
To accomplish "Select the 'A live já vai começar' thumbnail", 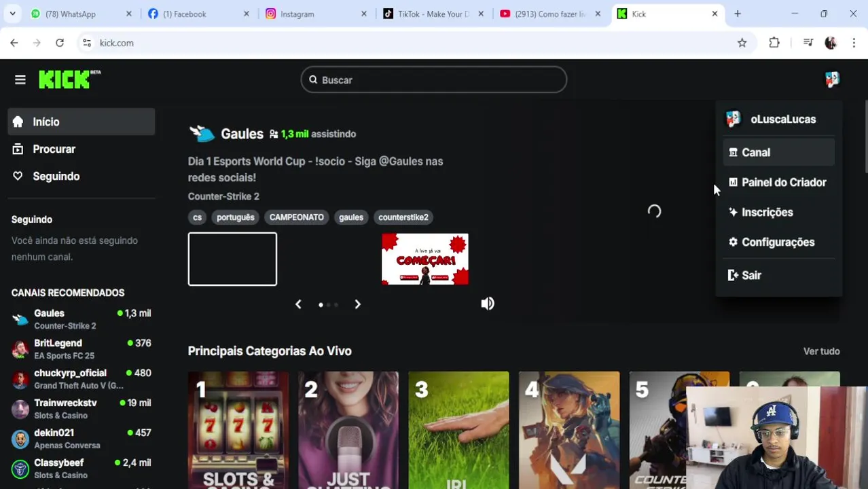I will pyautogui.click(x=425, y=259).
